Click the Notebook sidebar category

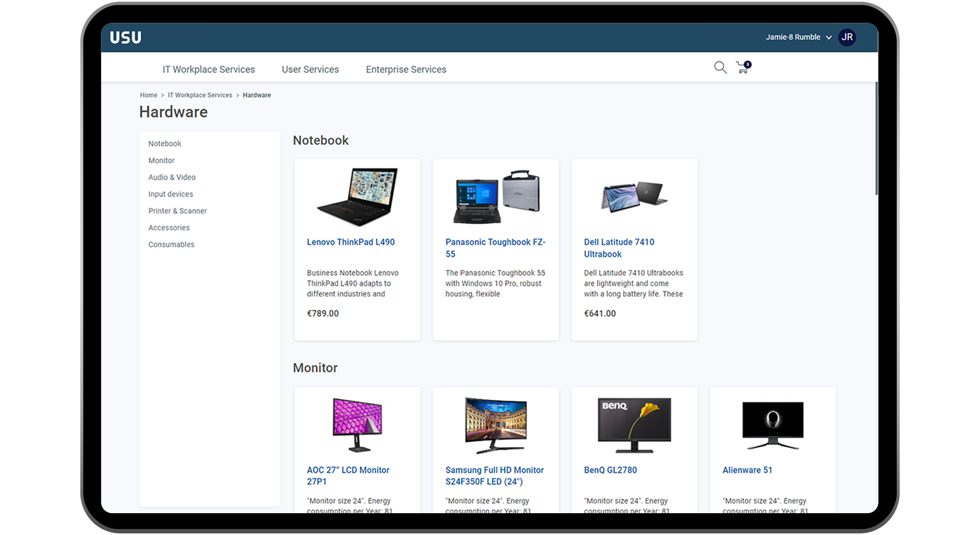click(165, 143)
